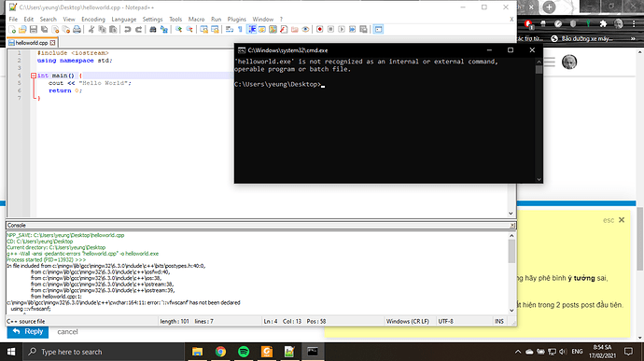The height and width of the screenshot is (361, 644).
Task: Toggle the monitoring eye icon
Action: coord(305,30)
